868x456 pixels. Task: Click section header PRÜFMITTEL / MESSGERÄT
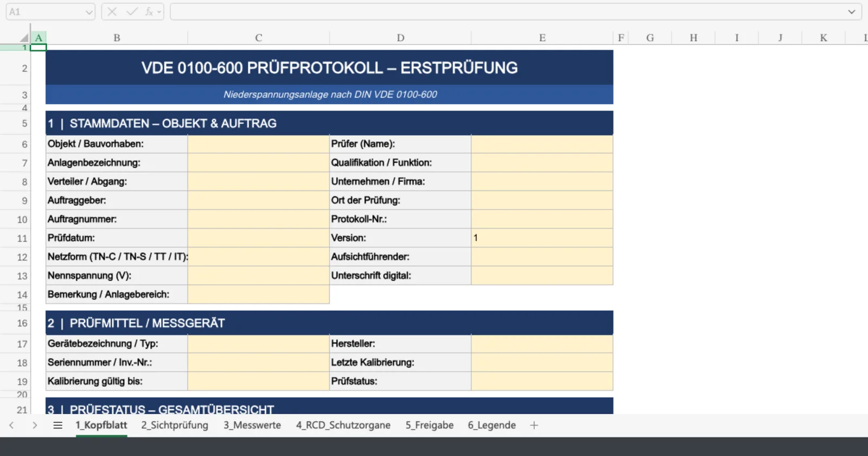tap(147, 323)
